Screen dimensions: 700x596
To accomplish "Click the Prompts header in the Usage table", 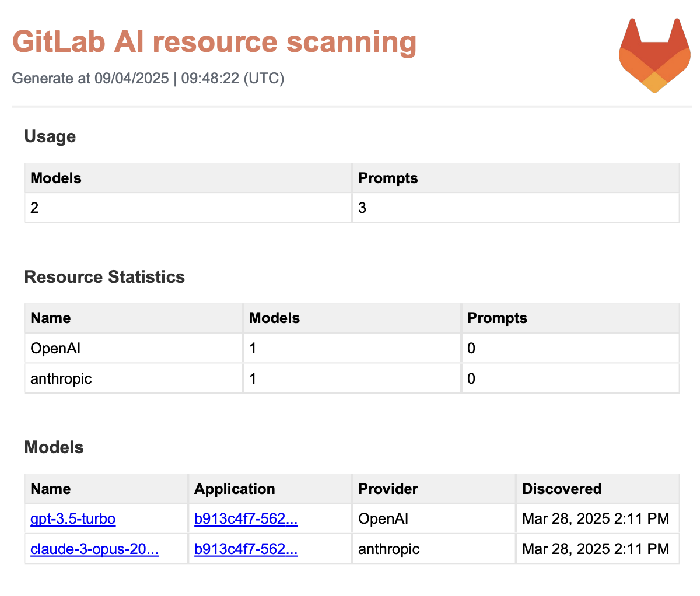I will 388,178.
